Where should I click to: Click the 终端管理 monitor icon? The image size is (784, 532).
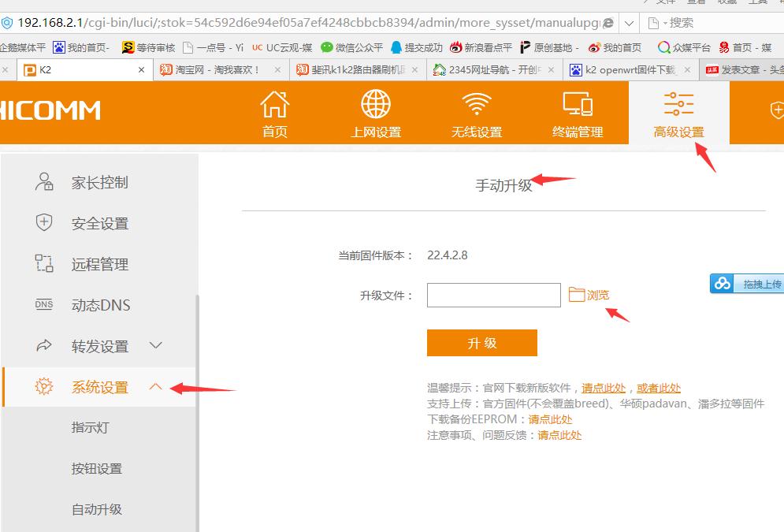click(x=578, y=104)
